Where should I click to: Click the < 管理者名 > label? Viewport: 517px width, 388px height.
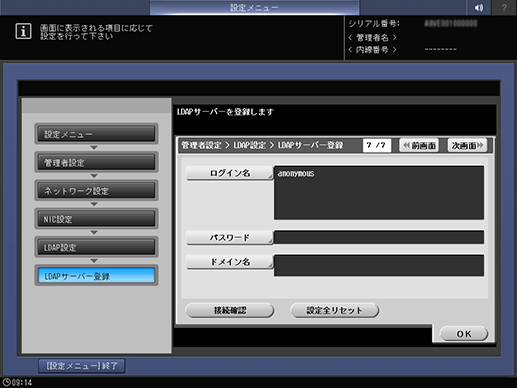tap(372, 37)
